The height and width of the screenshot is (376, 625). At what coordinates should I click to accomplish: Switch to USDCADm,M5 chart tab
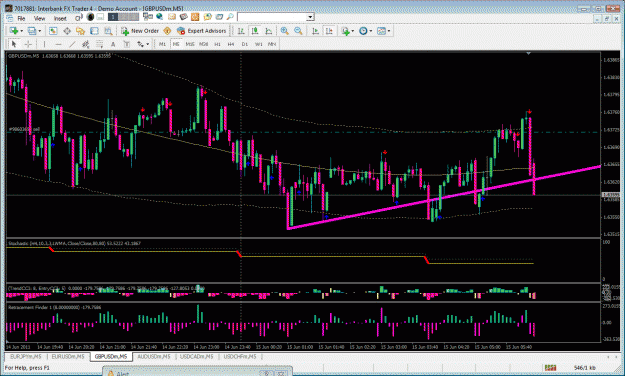(197, 356)
